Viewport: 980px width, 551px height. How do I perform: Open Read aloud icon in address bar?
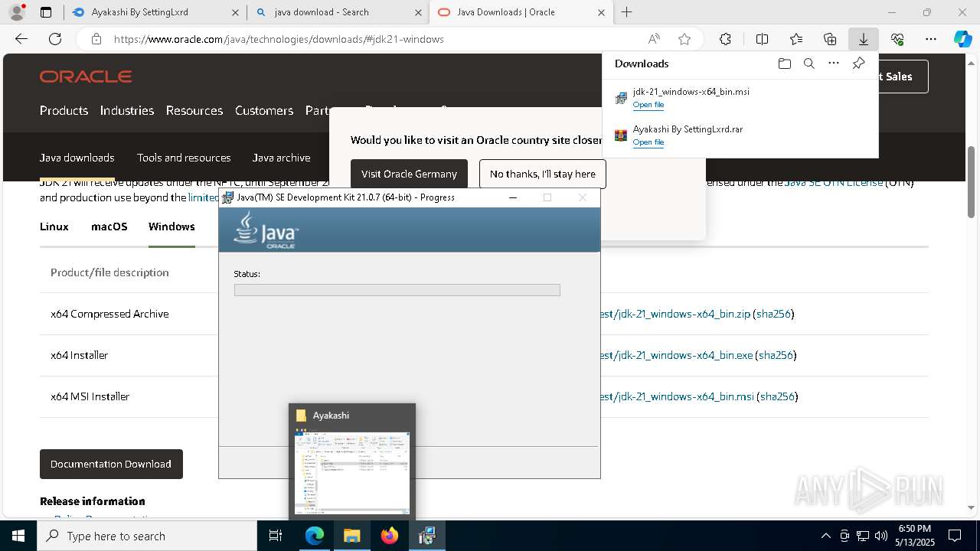pos(654,39)
